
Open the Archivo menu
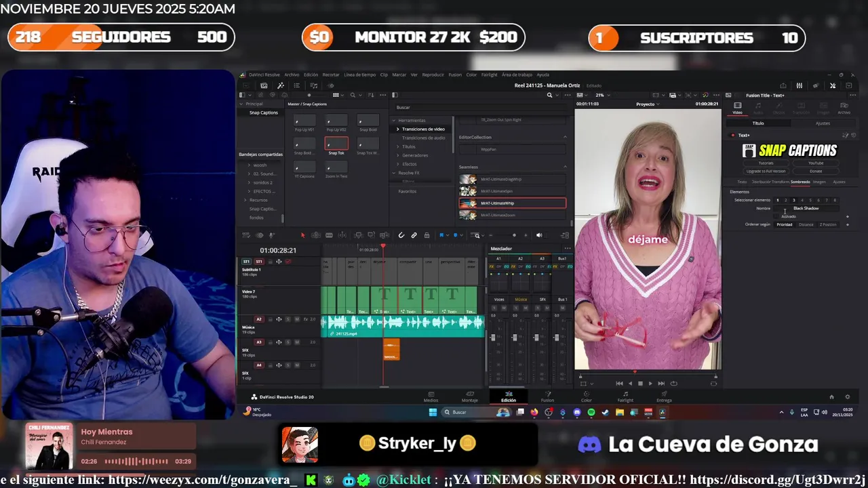[x=292, y=75]
